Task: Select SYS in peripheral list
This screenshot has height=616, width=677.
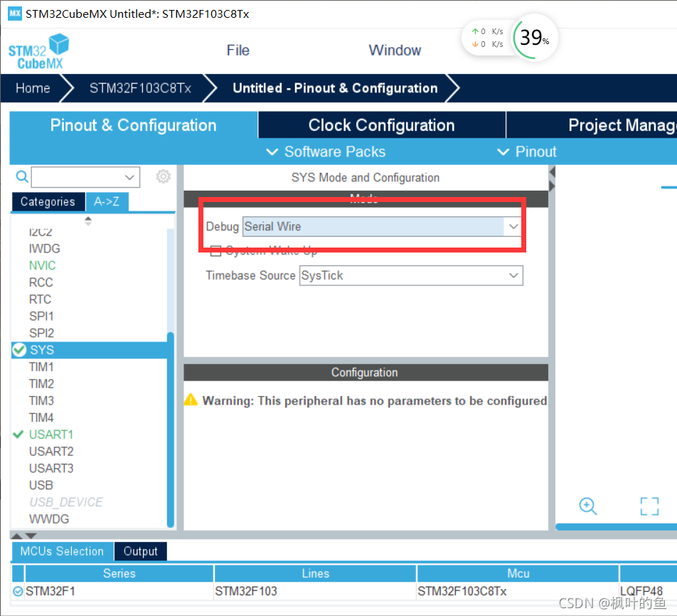Action: 43,350
